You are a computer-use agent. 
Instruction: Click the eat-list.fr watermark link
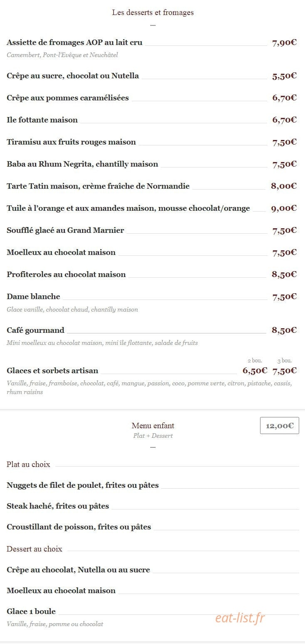tap(240, 618)
